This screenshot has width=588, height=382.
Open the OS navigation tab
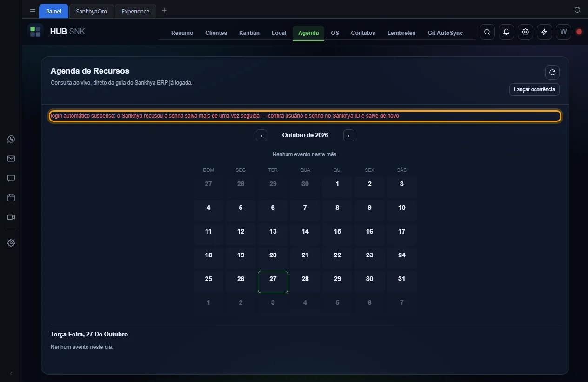(335, 33)
